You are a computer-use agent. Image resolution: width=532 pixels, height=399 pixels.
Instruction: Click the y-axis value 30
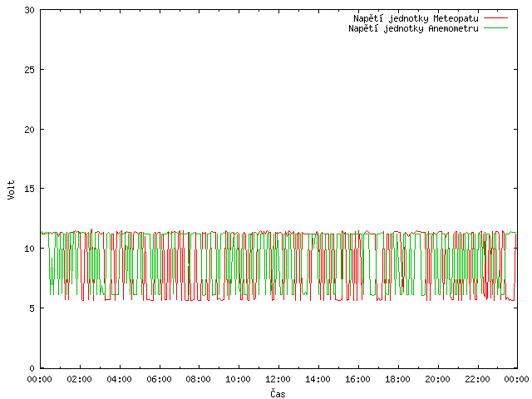click(30, 10)
